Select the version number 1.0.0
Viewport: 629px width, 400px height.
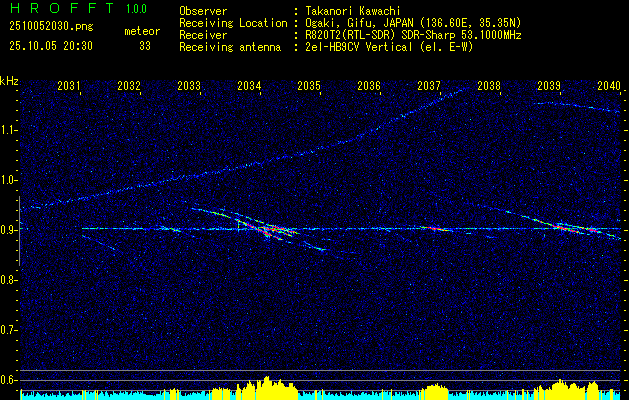coord(136,9)
